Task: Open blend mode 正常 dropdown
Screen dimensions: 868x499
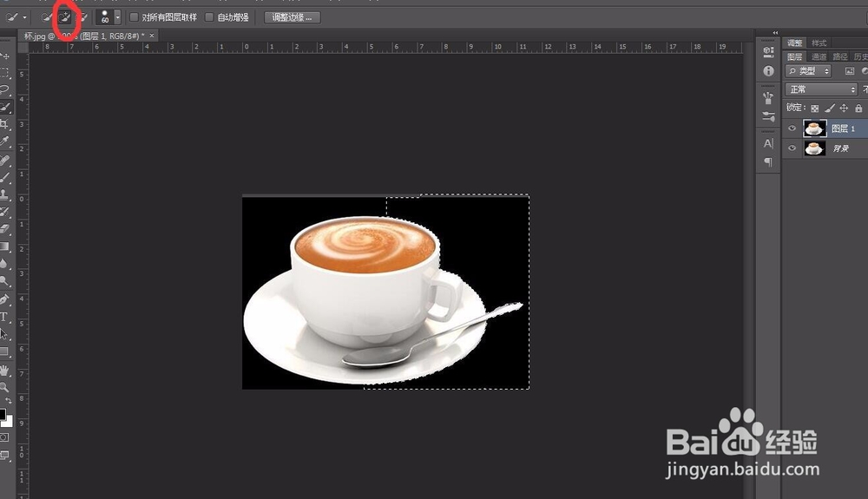Action: [821, 89]
